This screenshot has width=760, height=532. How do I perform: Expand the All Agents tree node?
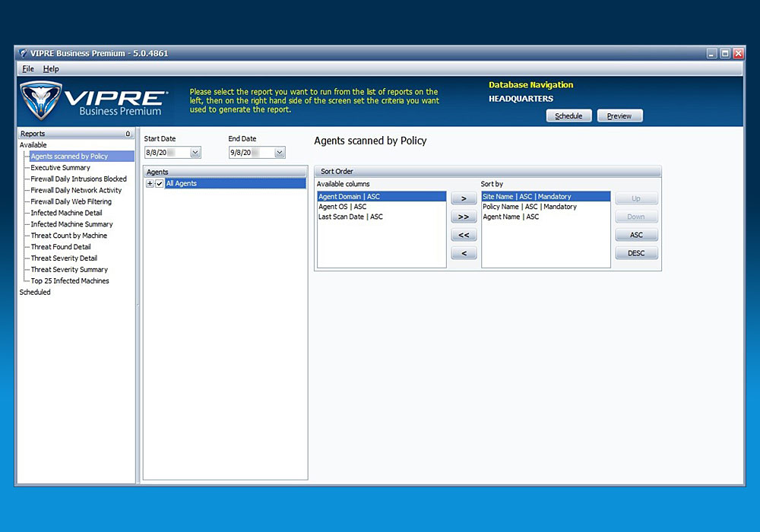click(x=150, y=184)
